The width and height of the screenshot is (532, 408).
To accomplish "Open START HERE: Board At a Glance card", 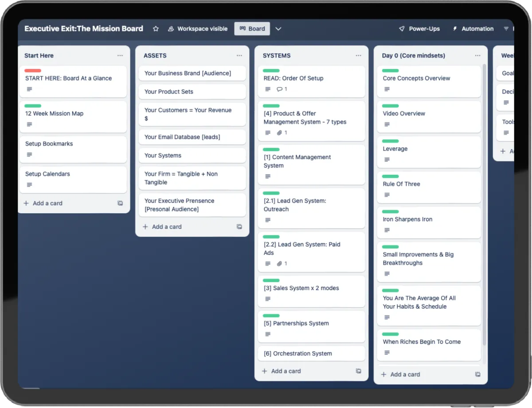I will point(73,82).
